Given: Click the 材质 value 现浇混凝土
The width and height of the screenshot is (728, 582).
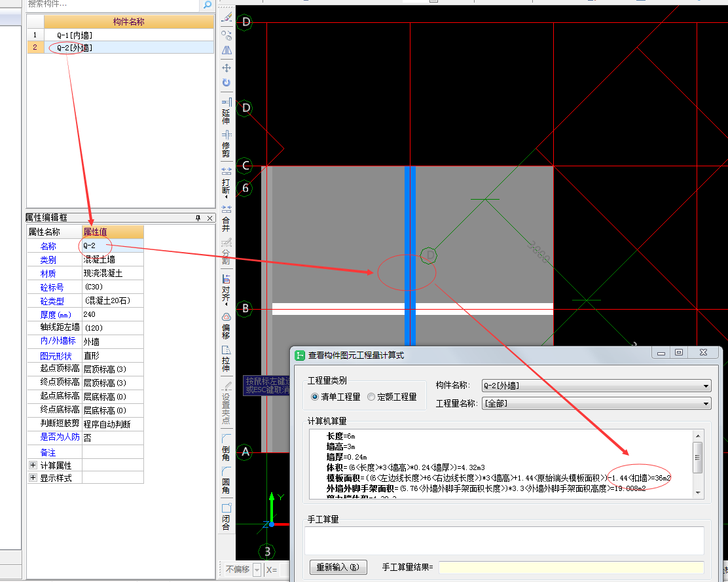Looking at the screenshot, I should 113,274.
